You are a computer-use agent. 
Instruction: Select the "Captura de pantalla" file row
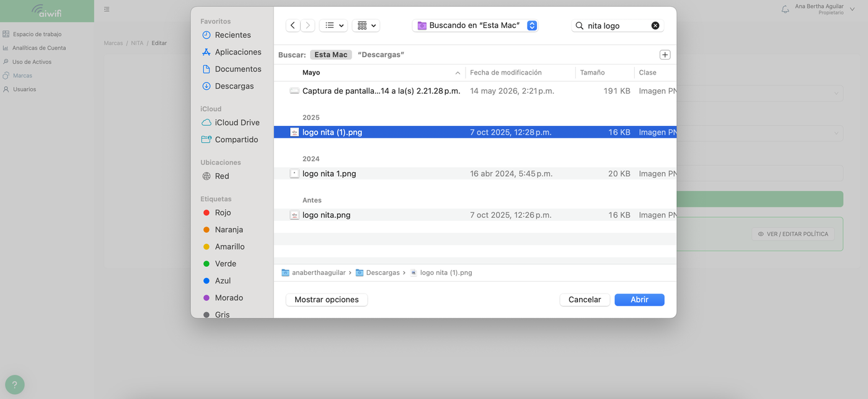(475, 91)
